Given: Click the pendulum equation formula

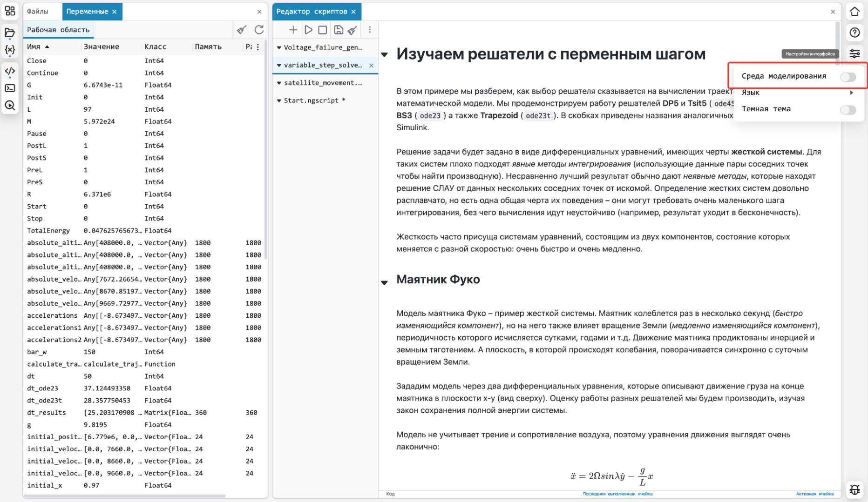Looking at the screenshot, I should pyautogui.click(x=611, y=476).
